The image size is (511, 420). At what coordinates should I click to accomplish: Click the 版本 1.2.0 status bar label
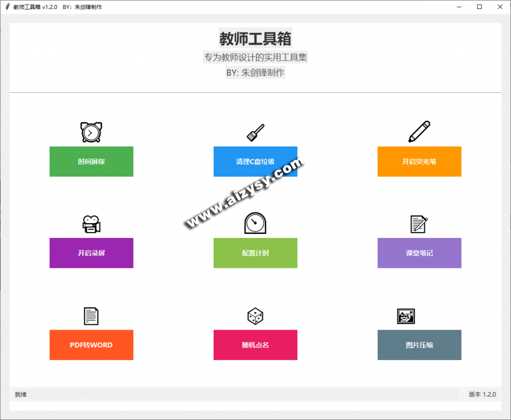482,394
